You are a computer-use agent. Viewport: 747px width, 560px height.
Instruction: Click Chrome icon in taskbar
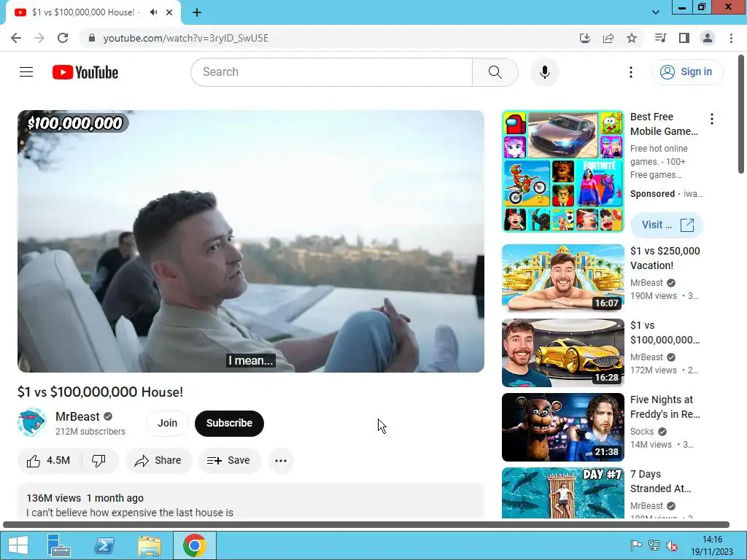194,545
